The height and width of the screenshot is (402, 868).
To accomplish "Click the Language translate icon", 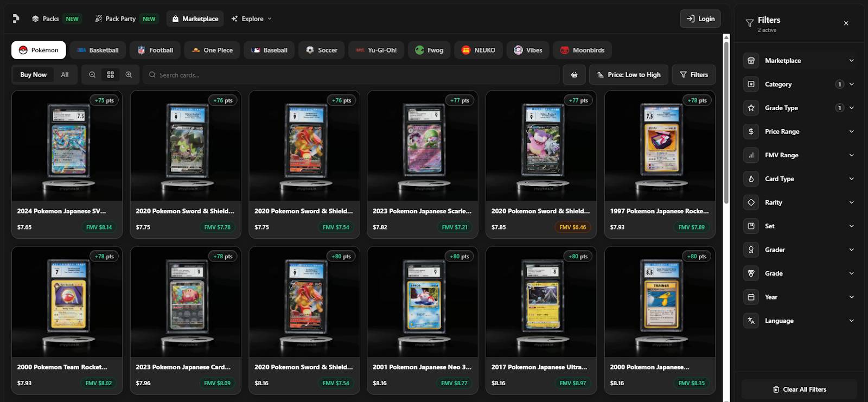I will click(x=751, y=321).
